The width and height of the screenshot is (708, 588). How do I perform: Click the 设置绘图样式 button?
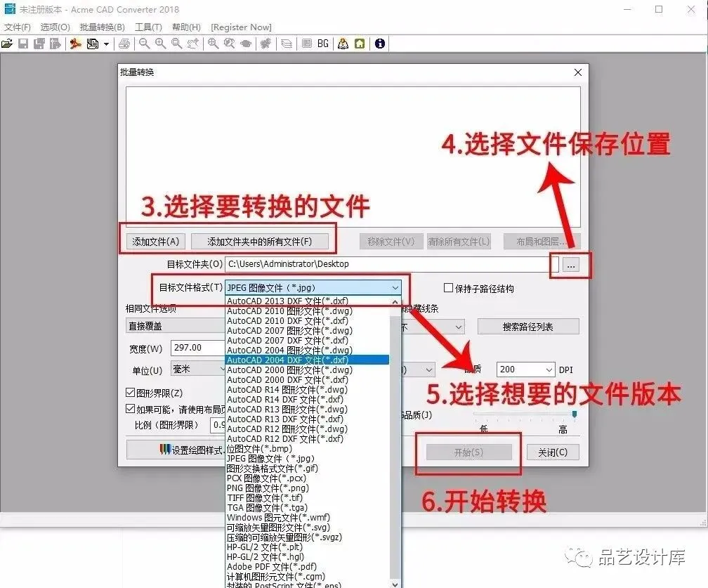click(176, 450)
